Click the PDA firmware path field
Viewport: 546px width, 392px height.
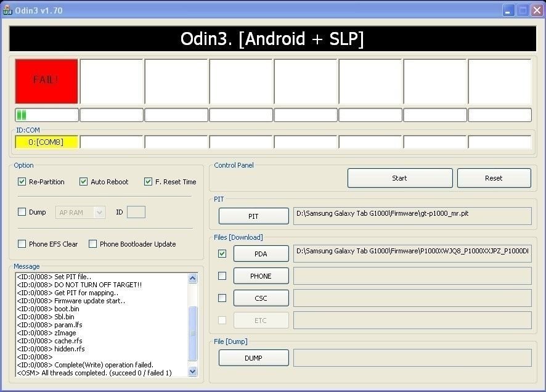pos(412,253)
